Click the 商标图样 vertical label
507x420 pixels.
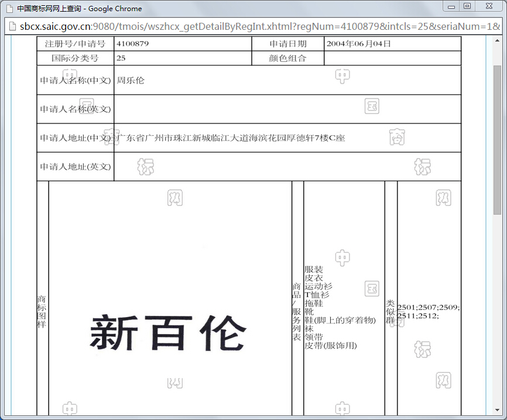(42, 312)
